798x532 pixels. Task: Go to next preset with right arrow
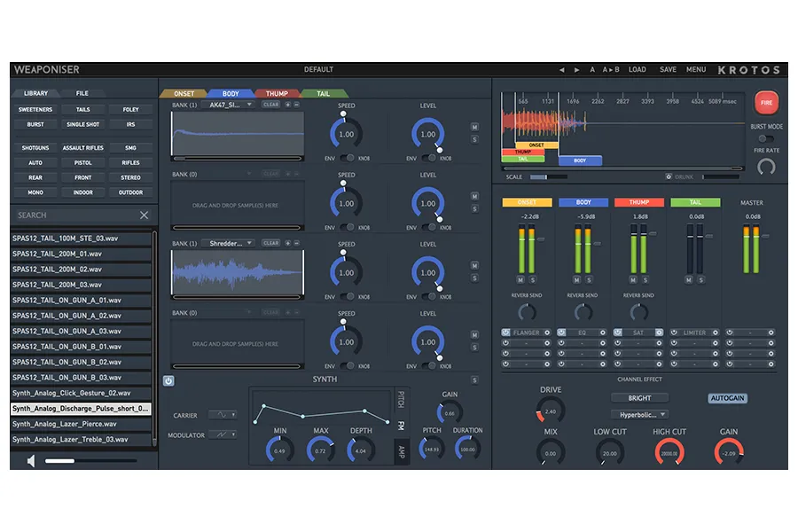click(x=576, y=70)
